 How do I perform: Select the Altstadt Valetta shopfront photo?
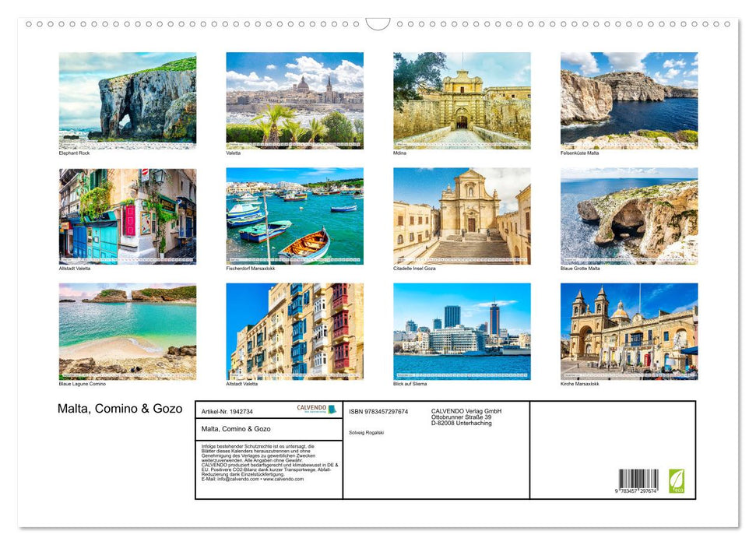(128, 216)
